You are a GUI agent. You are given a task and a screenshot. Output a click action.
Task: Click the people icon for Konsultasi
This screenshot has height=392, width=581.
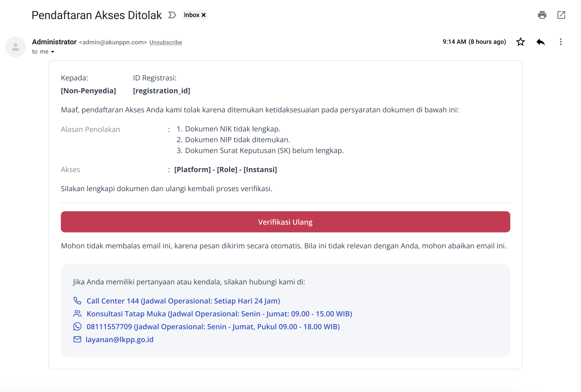coord(77,314)
